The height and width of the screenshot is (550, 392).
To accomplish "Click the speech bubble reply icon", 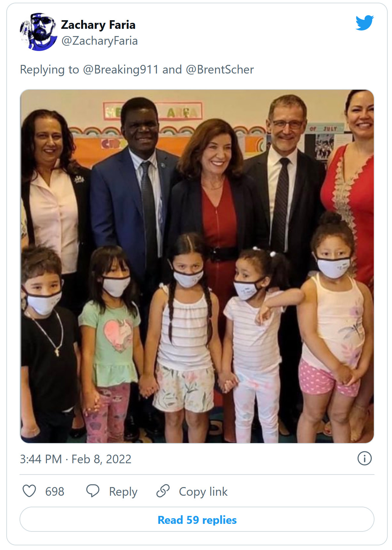I will pyautogui.click(x=93, y=491).
